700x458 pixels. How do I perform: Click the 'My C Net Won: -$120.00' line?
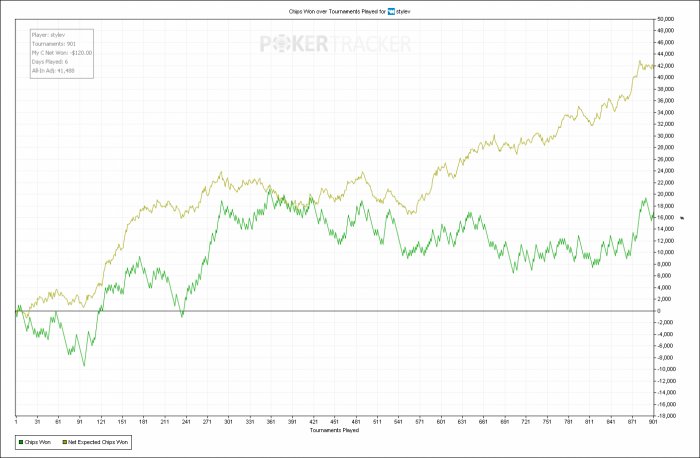[x=62, y=53]
